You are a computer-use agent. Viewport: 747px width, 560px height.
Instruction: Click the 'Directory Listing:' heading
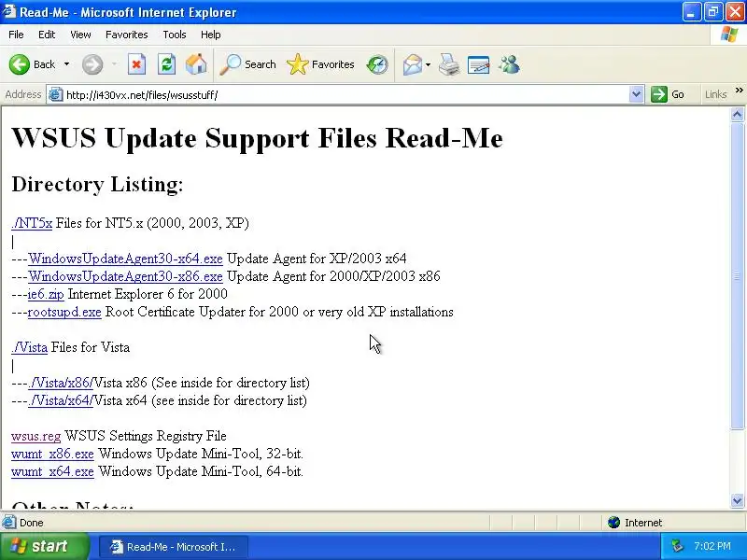[x=97, y=184]
